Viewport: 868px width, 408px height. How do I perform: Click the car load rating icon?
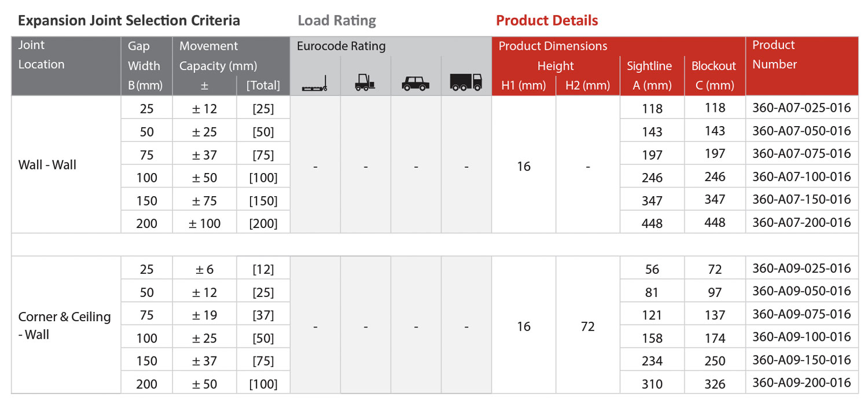click(415, 84)
